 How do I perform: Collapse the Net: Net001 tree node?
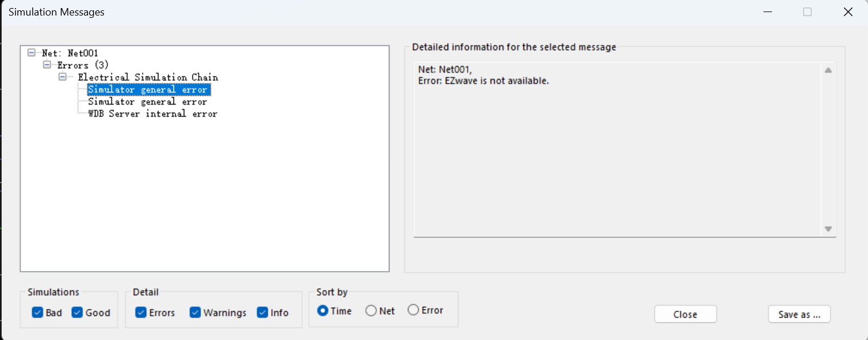(x=32, y=52)
